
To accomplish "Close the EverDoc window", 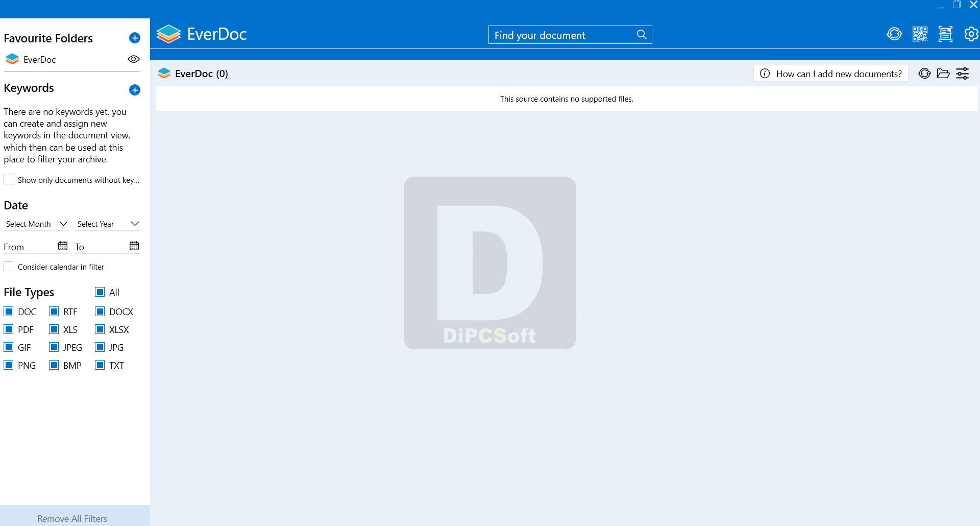I will (973, 5).
